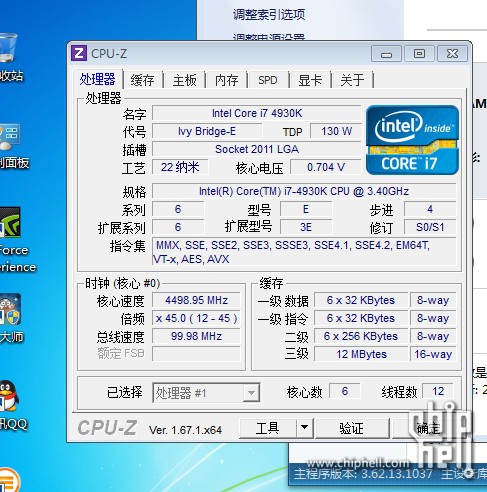Image resolution: width=487 pixels, height=492 pixels.
Task: Click 调整索引选项 link in background window
Action: click(269, 14)
